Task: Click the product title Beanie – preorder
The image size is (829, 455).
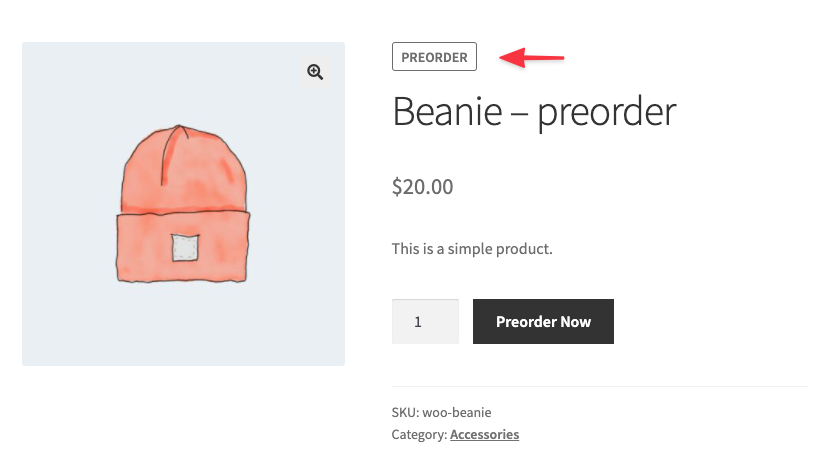Action: [534, 111]
